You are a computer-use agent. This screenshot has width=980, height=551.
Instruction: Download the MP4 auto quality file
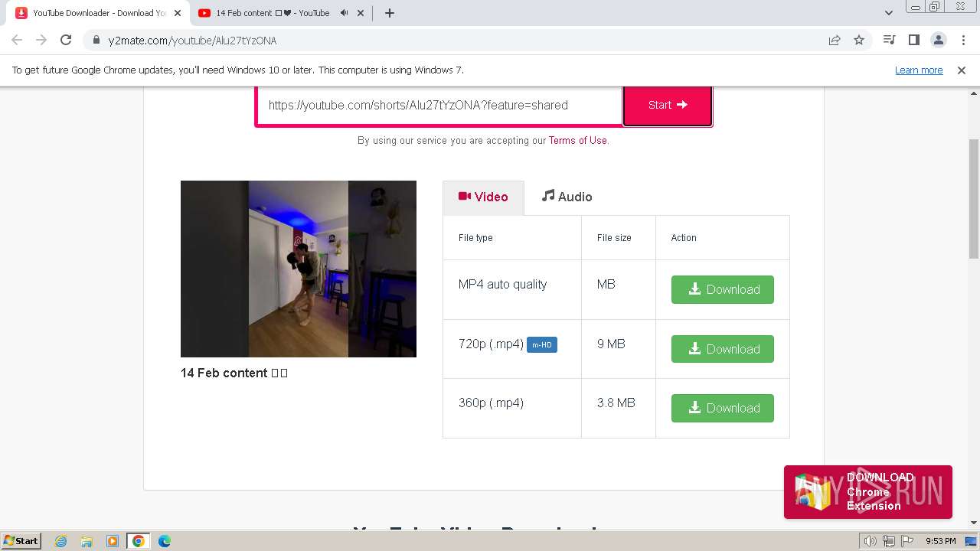723,289
